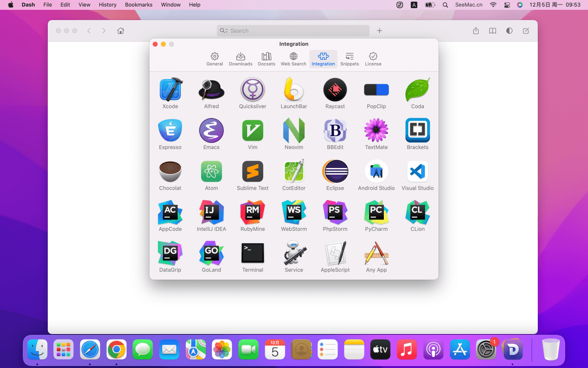
Task: Select the Service integration icon
Action: coord(294,253)
